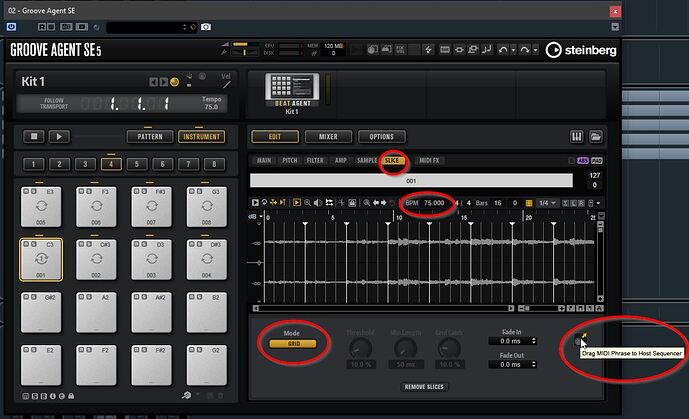Switch to the Pitch tab

point(290,160)
